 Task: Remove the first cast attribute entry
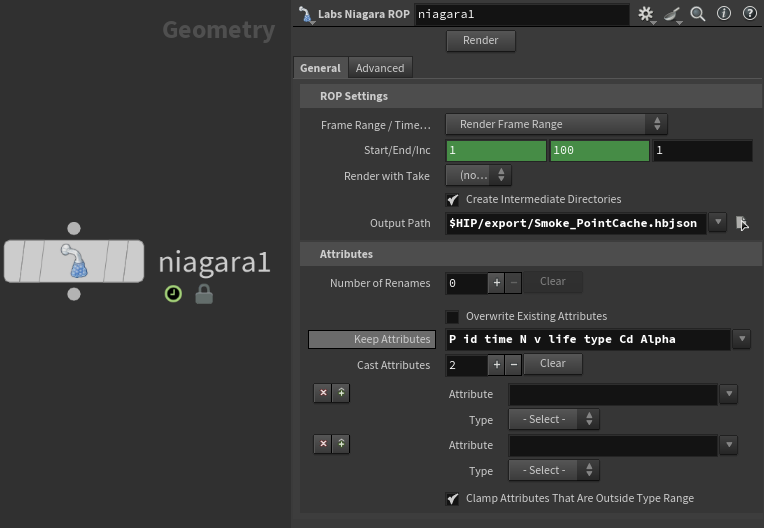(x=323, y=393)
